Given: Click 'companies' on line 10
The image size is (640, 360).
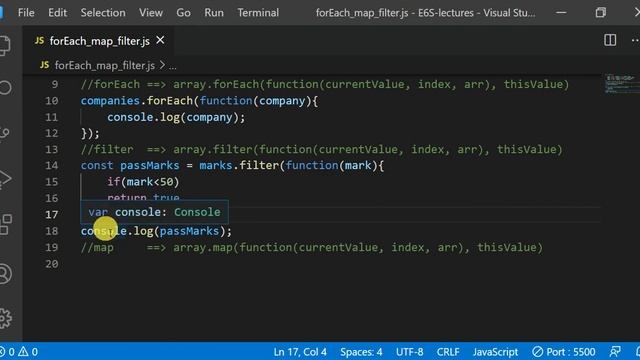Looking at the screenshot, I should pos(110,101).
